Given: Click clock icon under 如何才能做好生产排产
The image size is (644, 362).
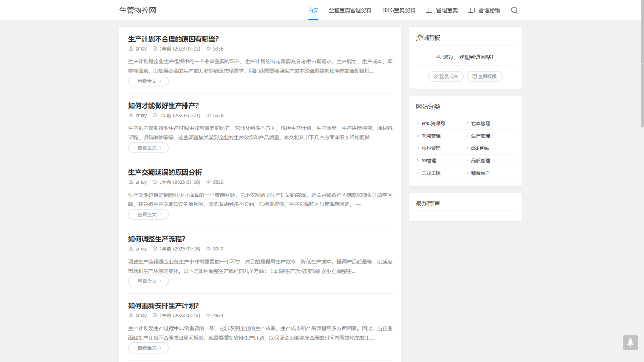Looking at the screenshot, I should pyautogui.click(x=155, y=115).
